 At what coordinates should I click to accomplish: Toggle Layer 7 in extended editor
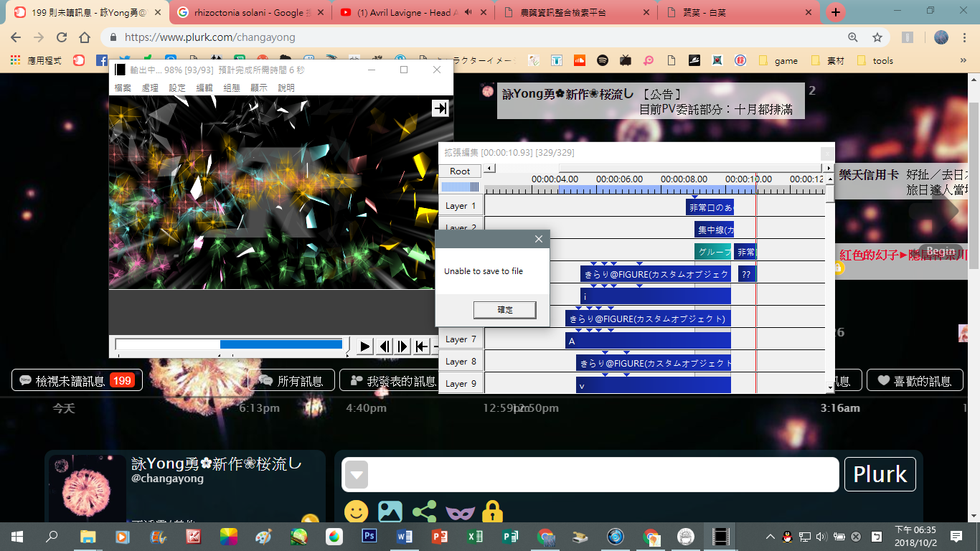click(461, 339)
